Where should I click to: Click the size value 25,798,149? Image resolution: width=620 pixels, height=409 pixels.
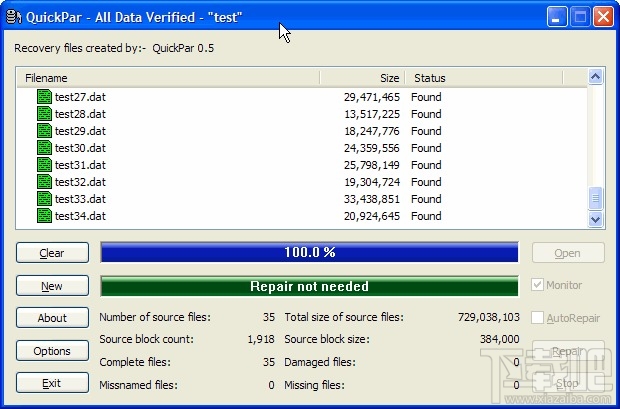coord(372,165)
